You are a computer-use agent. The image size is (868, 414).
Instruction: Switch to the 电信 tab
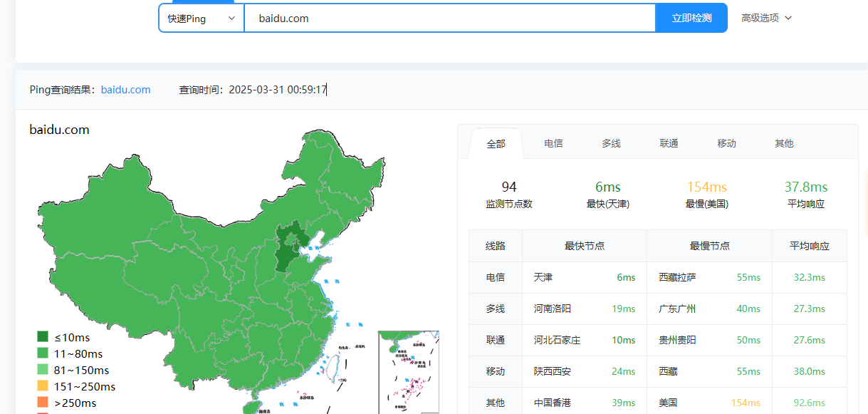pyautogui.click(x=553, y=144)
